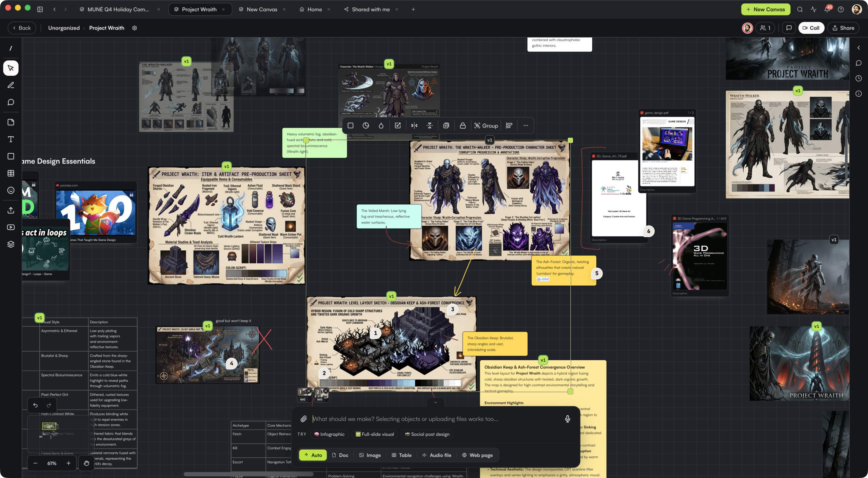The height and width of the screenshot is (478, 868).
Task: Collapse the right side panel chevron
Action: [859, 48]
